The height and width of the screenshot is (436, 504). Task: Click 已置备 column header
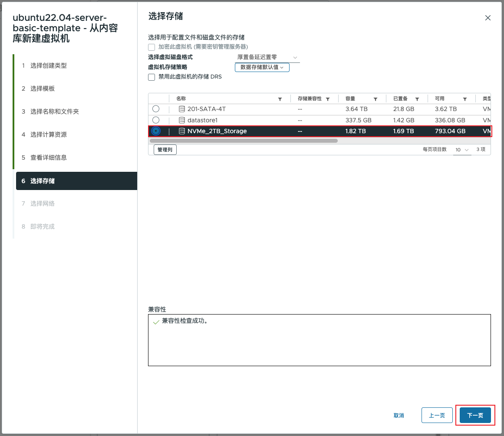(401, 98)
